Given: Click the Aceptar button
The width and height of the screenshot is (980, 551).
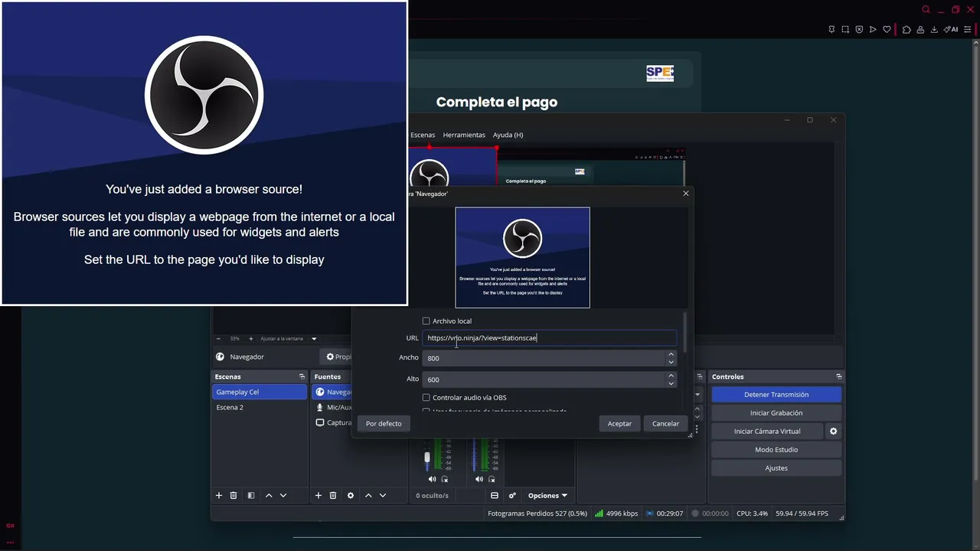Looking at the screenshot, I should click(619, 423).
